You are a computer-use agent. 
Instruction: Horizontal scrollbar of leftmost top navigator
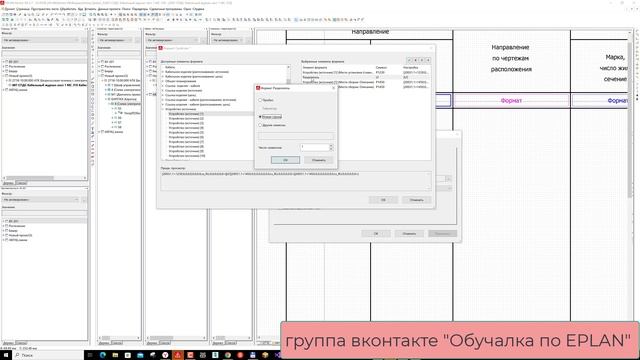click(x=44, y=178)
